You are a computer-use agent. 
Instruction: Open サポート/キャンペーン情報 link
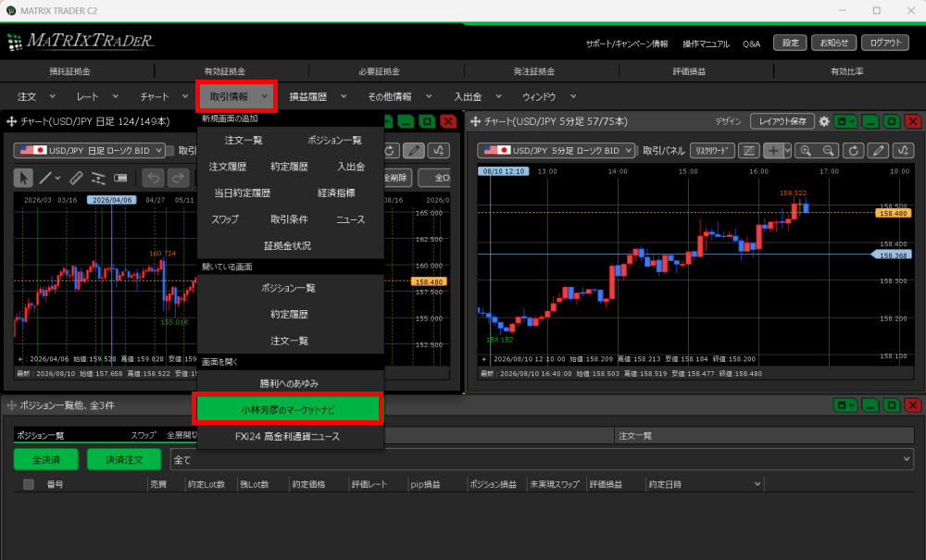[x=627, y=44]
